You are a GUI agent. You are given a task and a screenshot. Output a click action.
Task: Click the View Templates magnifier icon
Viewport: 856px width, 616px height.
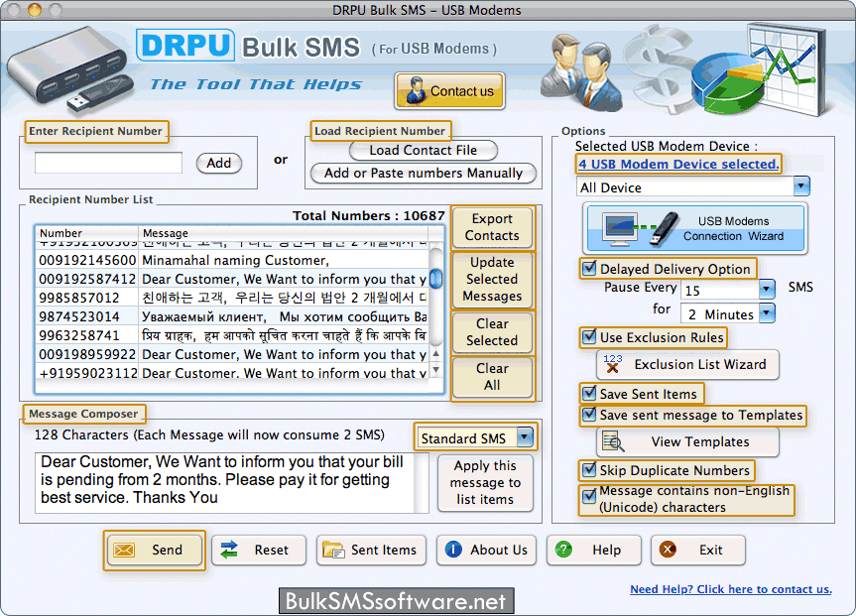pos(613,441)
